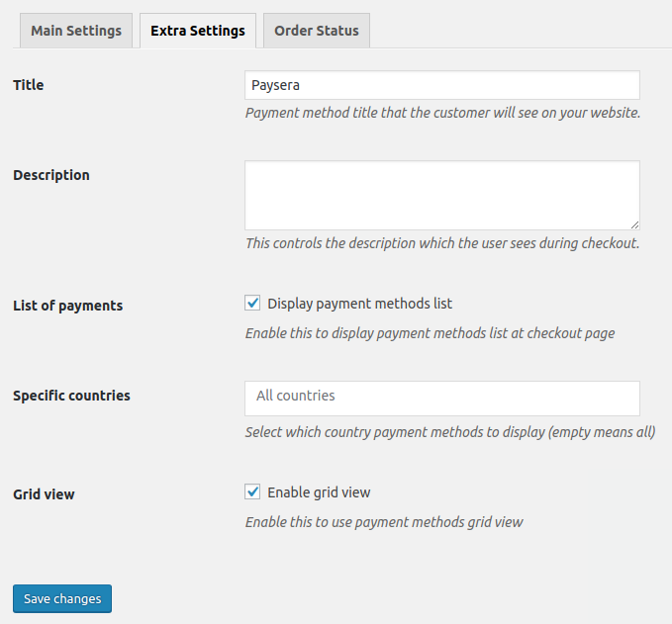Click the hint text below Specific countries
The image size is (672, 624).
(449, 432)
